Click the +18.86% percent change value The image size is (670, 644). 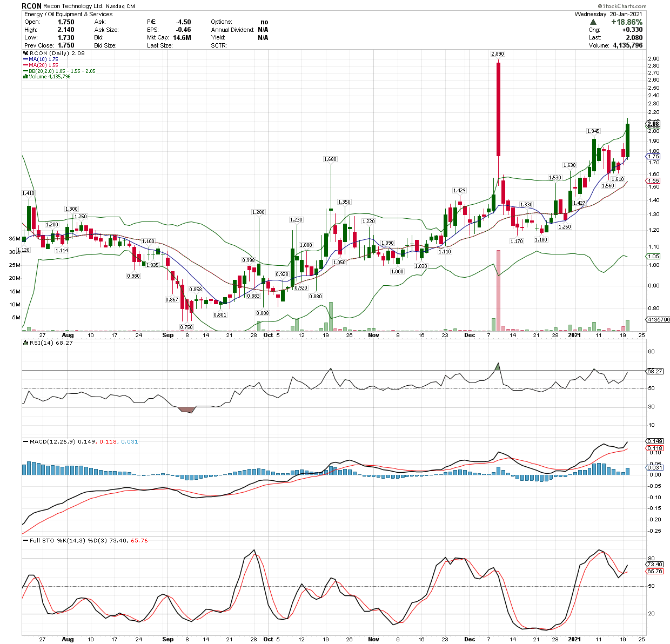click(627, 22)
